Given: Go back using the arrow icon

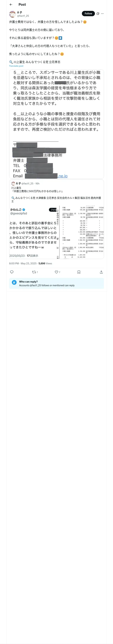Looking at the screenshot, I should 11,5.
